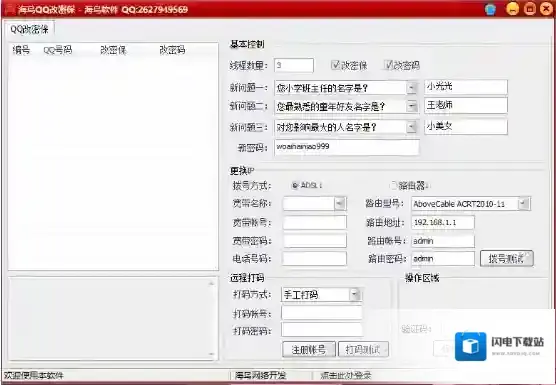Click the answer field containing 小美女
This screenshot has width=556, height=385.
(466, 127)
